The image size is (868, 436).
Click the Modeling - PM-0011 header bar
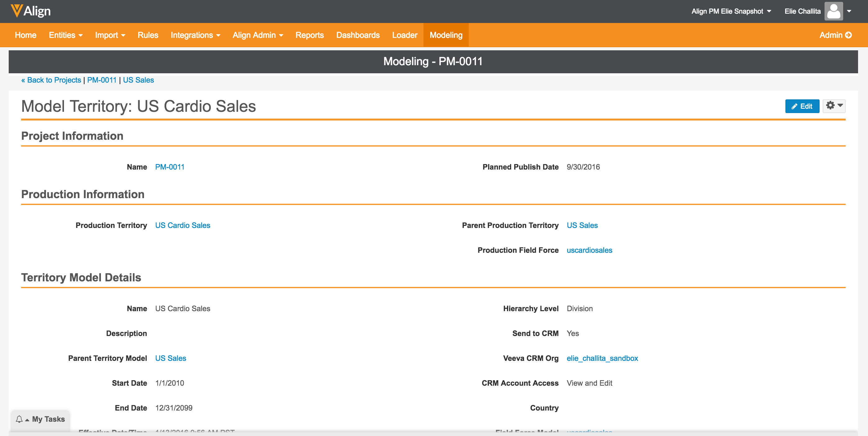click(433, 62)
